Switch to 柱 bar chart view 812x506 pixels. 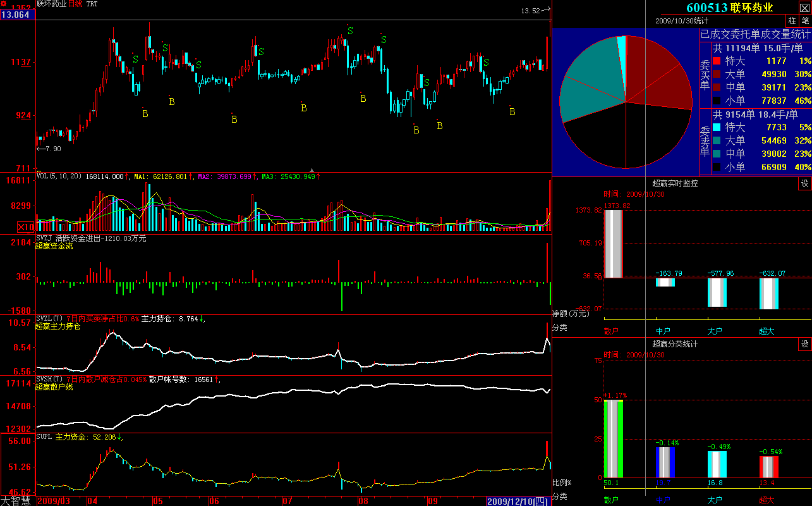click(792, 21)
